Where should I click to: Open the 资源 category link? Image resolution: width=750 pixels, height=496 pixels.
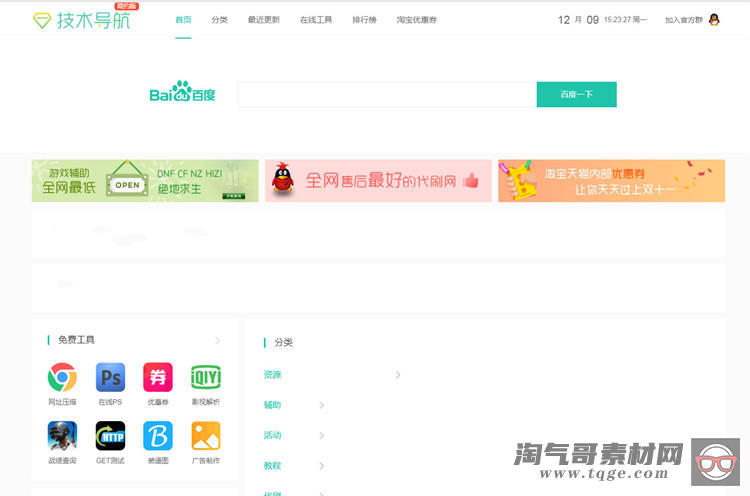pyautogui.click(x=272, y=375)
